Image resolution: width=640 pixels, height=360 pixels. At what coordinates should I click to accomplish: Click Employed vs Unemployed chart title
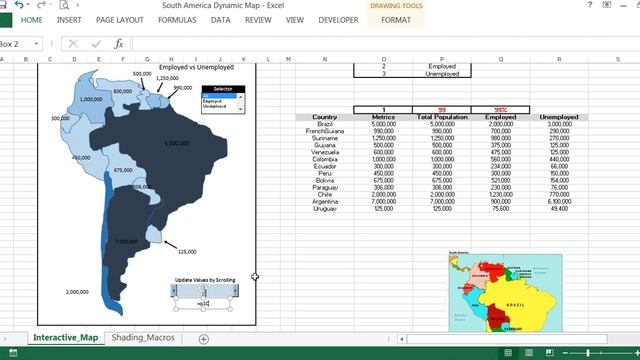coord(196,67)
